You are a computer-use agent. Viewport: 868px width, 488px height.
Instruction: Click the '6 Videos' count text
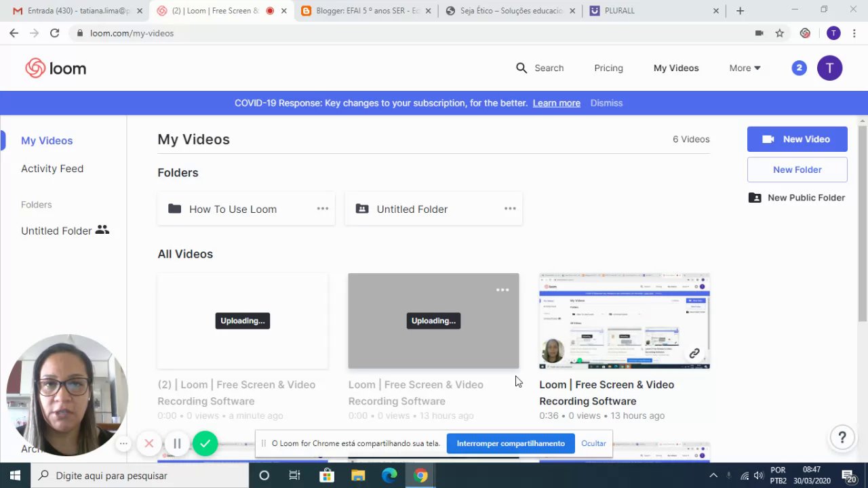[691, 139]
